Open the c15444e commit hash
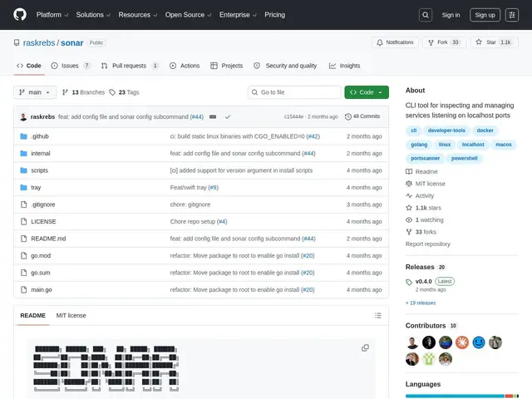 point(293,116)
